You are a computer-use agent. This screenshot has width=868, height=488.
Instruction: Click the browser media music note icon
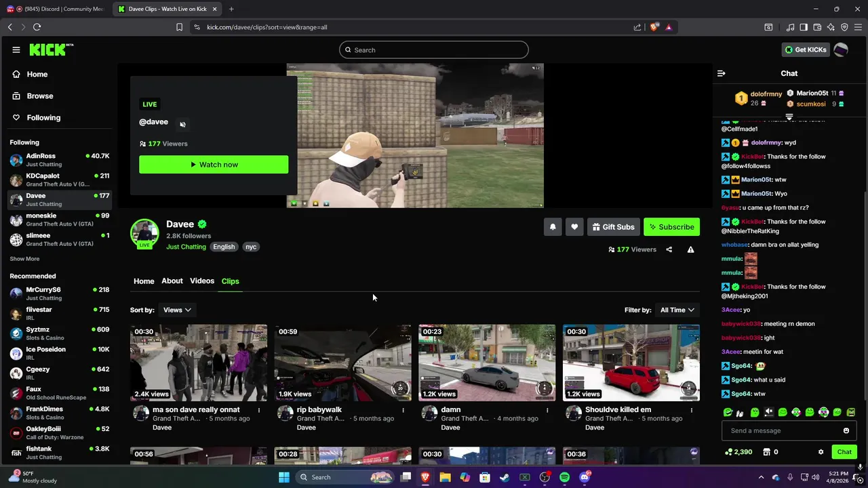pos(790,27)
